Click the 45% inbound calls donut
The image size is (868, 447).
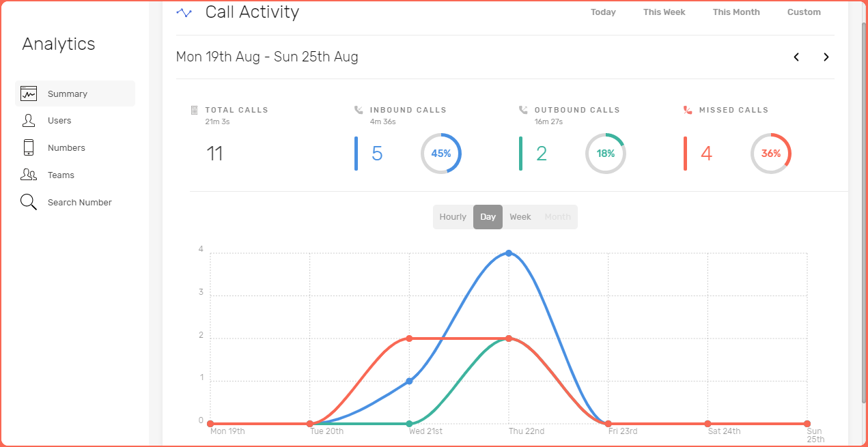(x=440, y=154)
